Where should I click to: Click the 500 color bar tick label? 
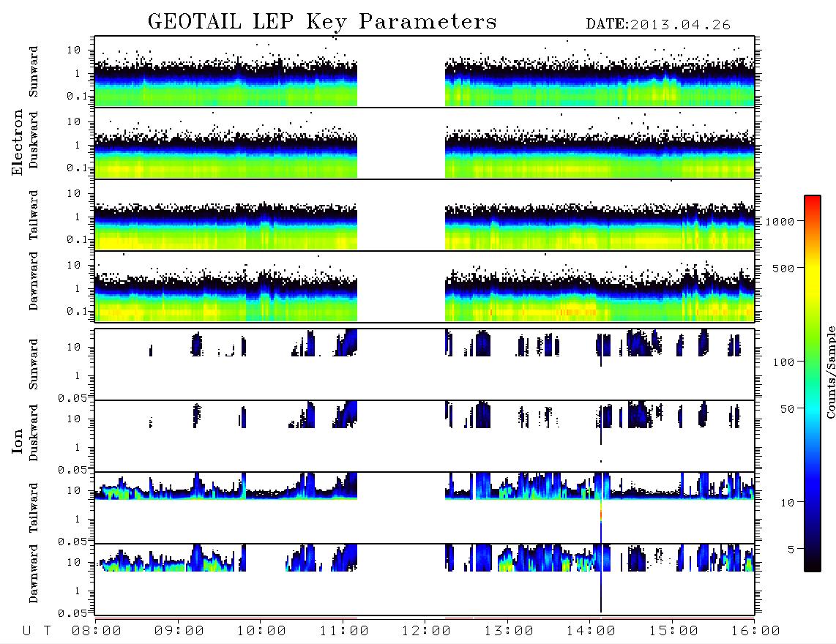click(783, 268)
